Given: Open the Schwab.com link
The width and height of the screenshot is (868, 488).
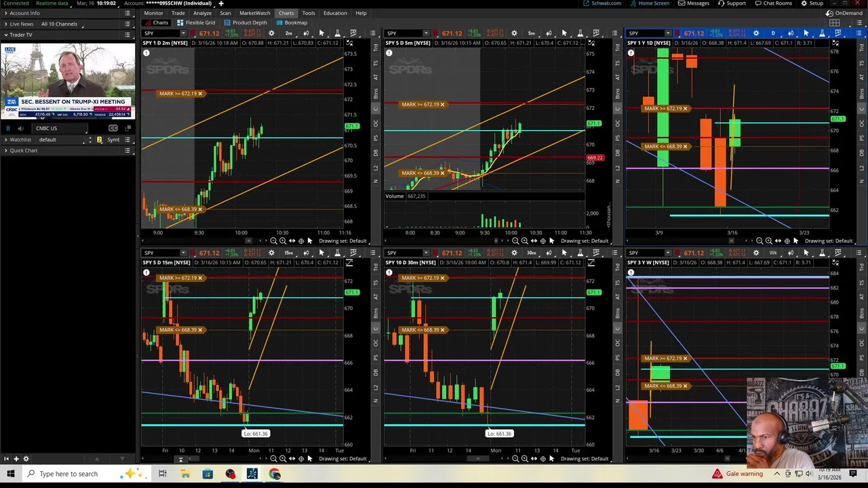Looking at the screenshot, I should click(602, 3).
